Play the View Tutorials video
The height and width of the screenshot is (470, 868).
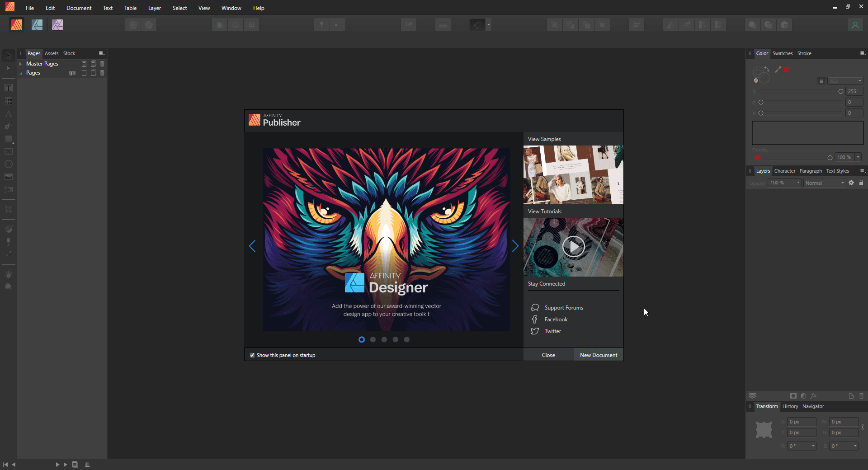click(573, 247)
